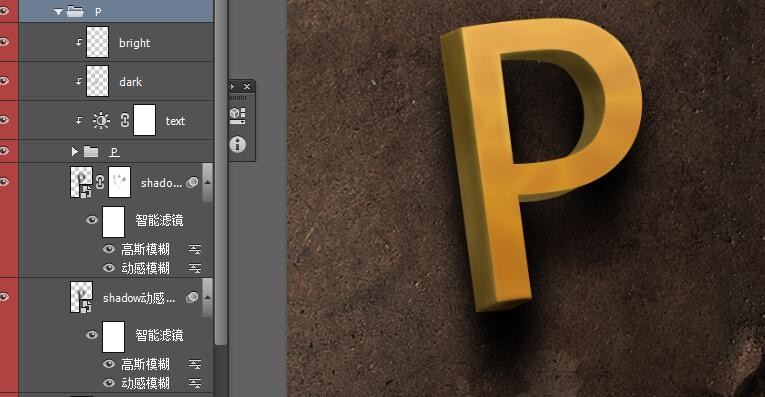Open the Info panel icon

(238, 144)
